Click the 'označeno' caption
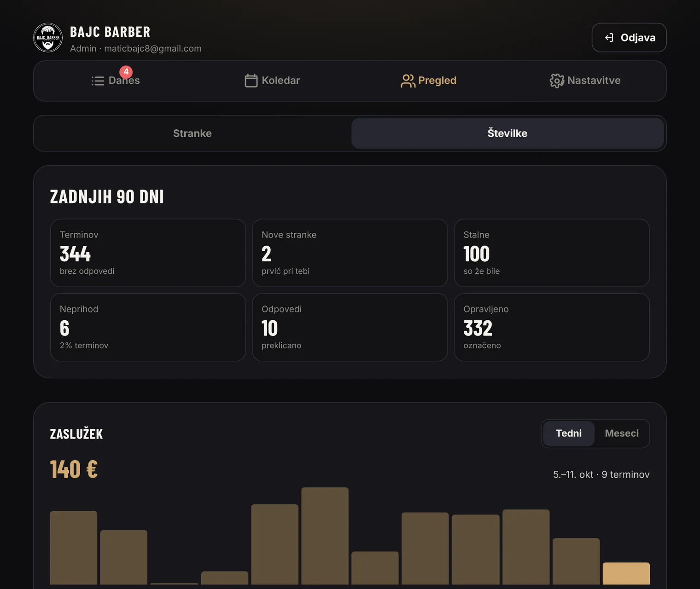The image size is (700, 589). click(482, 346)
